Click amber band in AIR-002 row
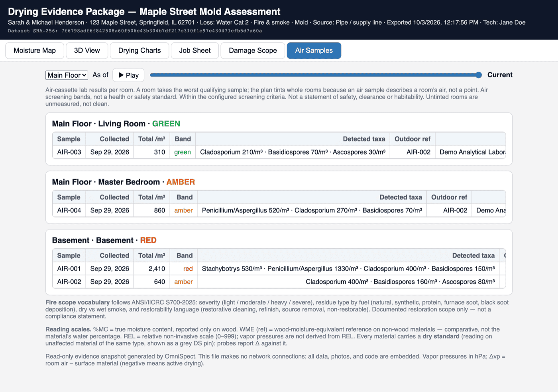The image size is (558, 392). pos(183,282)
